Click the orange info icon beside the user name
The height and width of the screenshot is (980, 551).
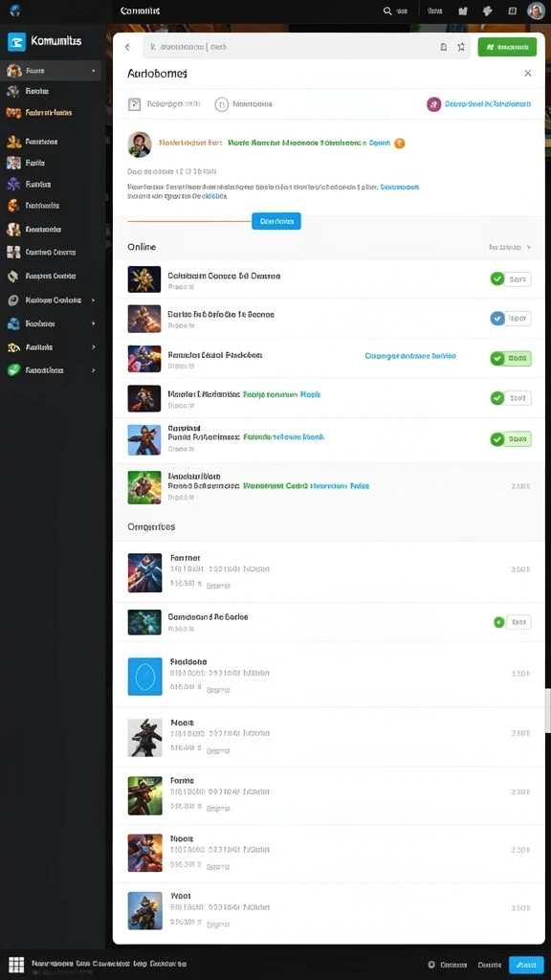pos(400,144)
